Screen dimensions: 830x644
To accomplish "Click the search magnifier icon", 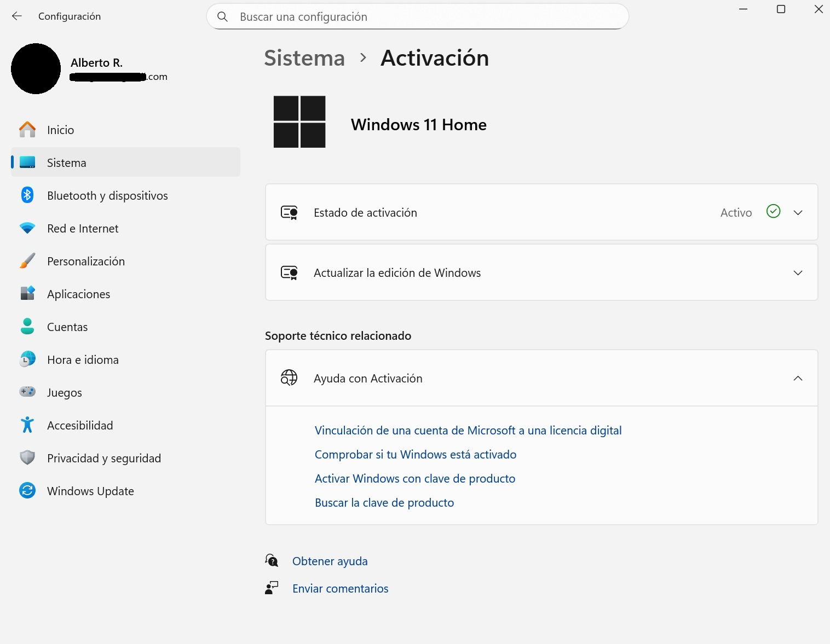I will point(222,16).
